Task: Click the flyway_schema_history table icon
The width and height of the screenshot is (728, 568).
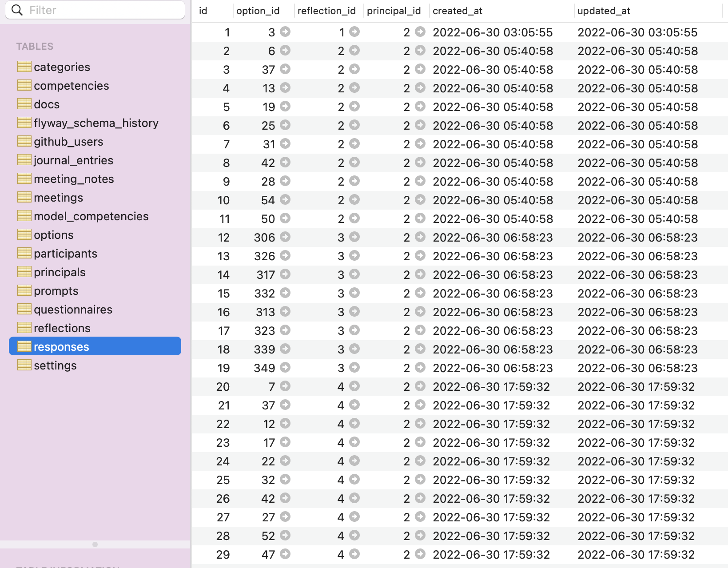Action: (x=24, y=122)
